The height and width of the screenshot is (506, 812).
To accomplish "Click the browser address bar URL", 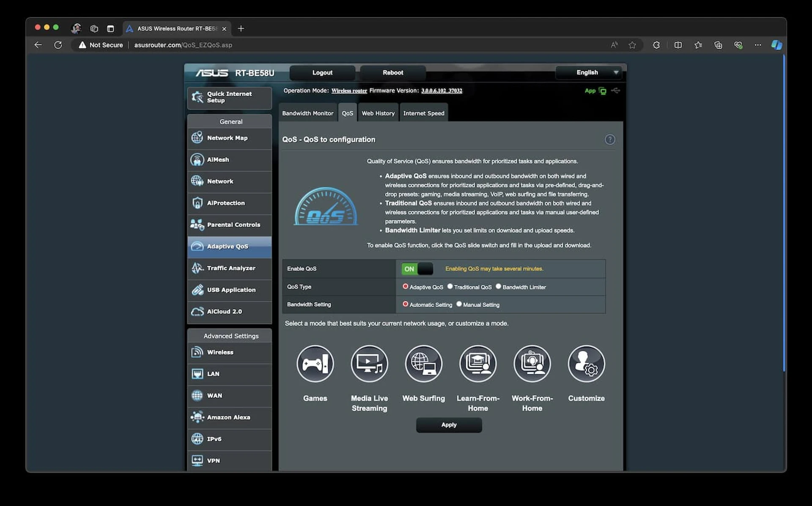I will (x=183, y=45).
